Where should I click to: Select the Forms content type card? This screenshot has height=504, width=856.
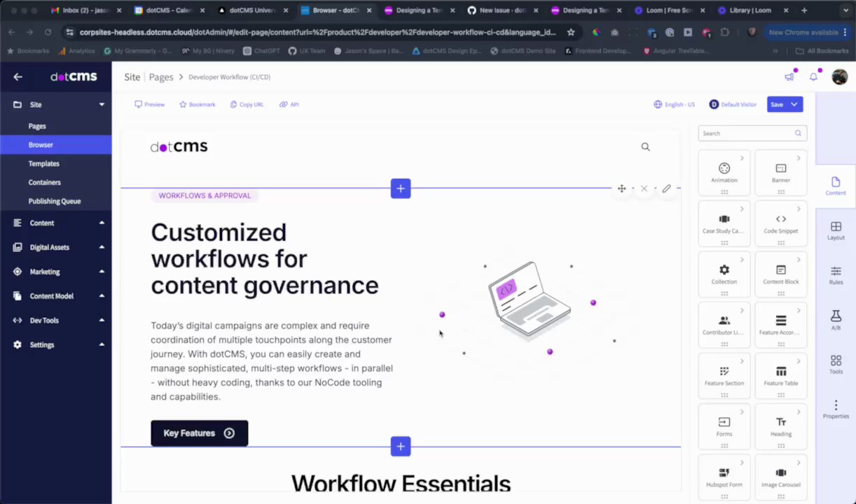(x=724, y=426)
